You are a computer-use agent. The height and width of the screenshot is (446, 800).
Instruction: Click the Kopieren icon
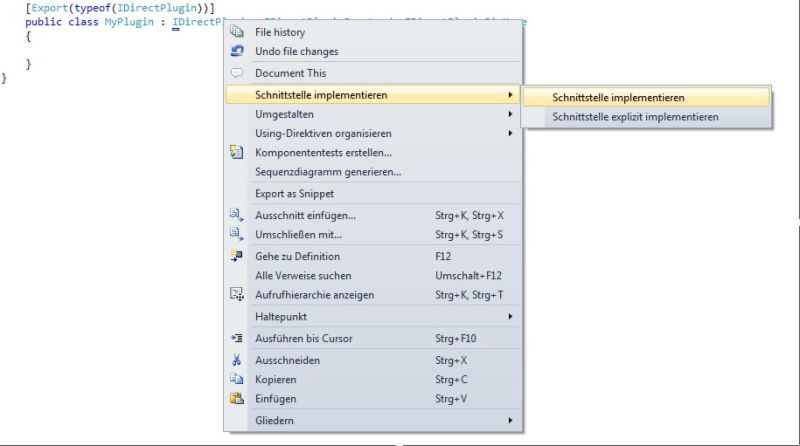coord(237,379)
